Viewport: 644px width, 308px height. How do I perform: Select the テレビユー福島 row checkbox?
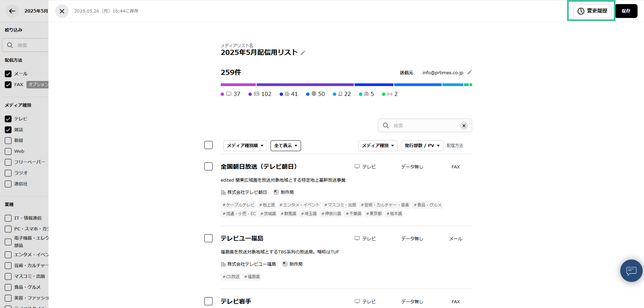[208, 238]
